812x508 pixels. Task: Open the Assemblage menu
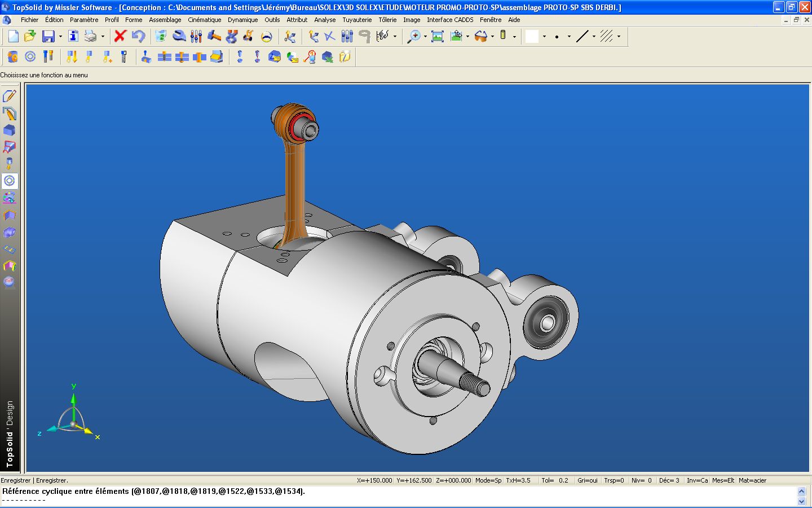165,20
